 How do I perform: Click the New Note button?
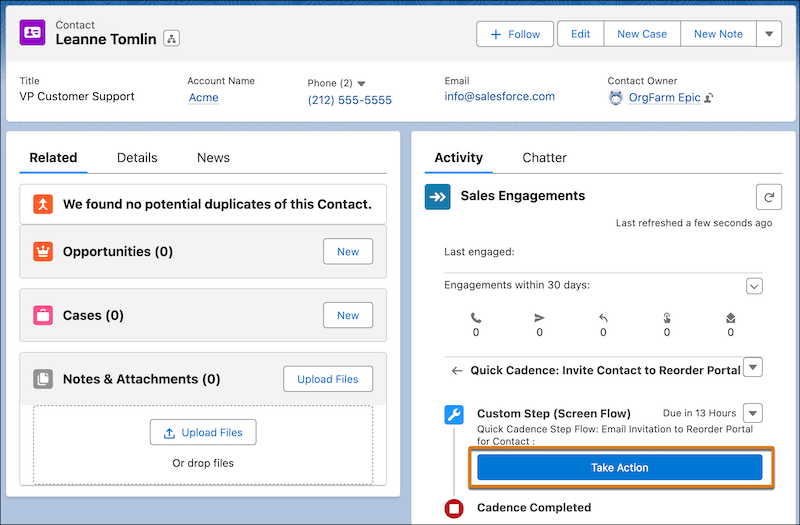coord(718,34)
